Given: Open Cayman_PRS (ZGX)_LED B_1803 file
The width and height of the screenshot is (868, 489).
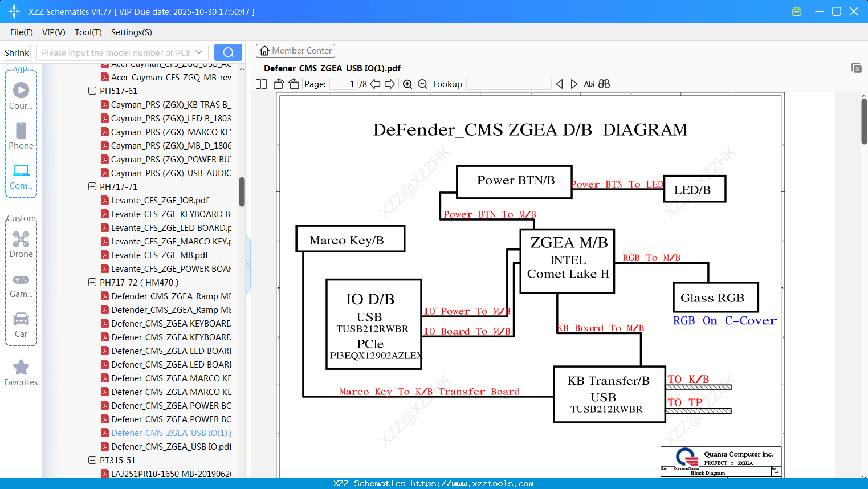Looking at the screenshot, I should (166, 118).
